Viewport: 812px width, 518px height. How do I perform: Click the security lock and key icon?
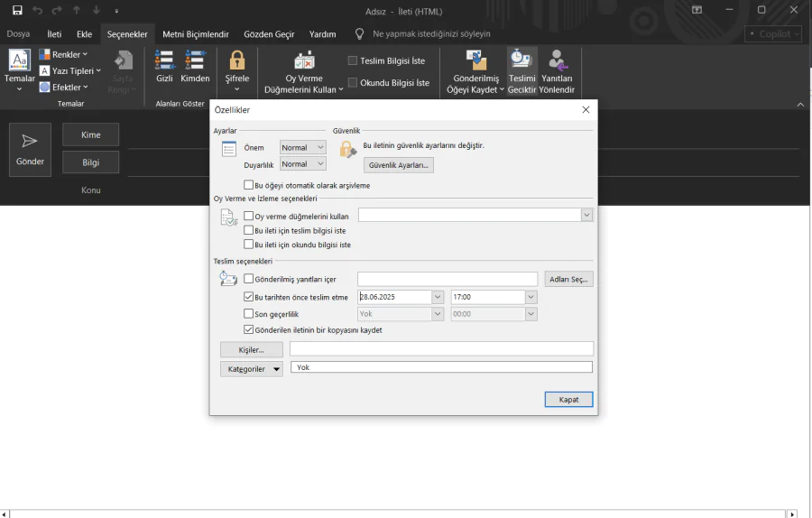point(348,150)
